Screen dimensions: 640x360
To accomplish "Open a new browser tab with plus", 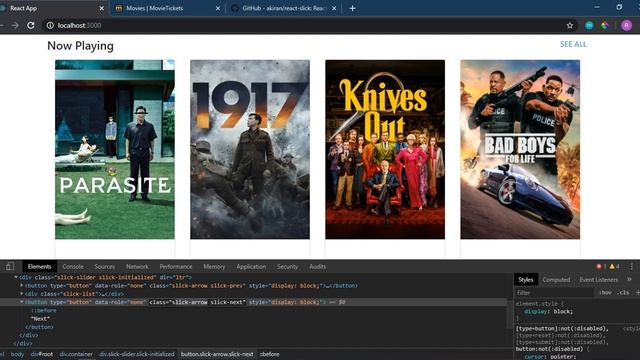I will (352, 8).
